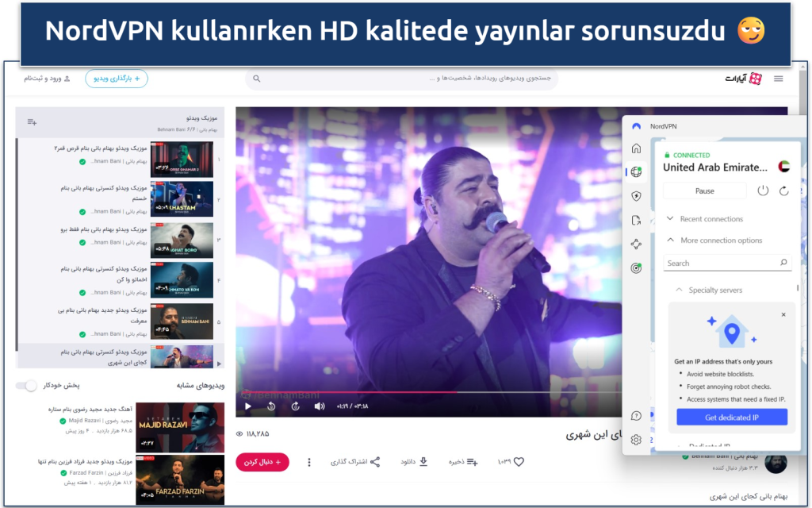Open NordVPN Threat Protection shield icon
Viewport: 812px width, 508px height.
coord(636,196)
